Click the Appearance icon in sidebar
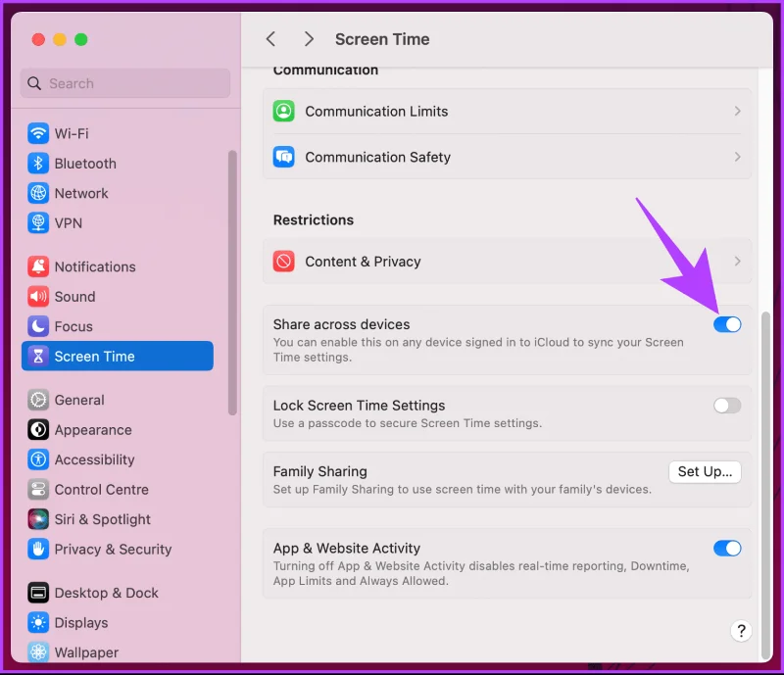This screenshot has width=784, height=675. click(x=38, y=429)
